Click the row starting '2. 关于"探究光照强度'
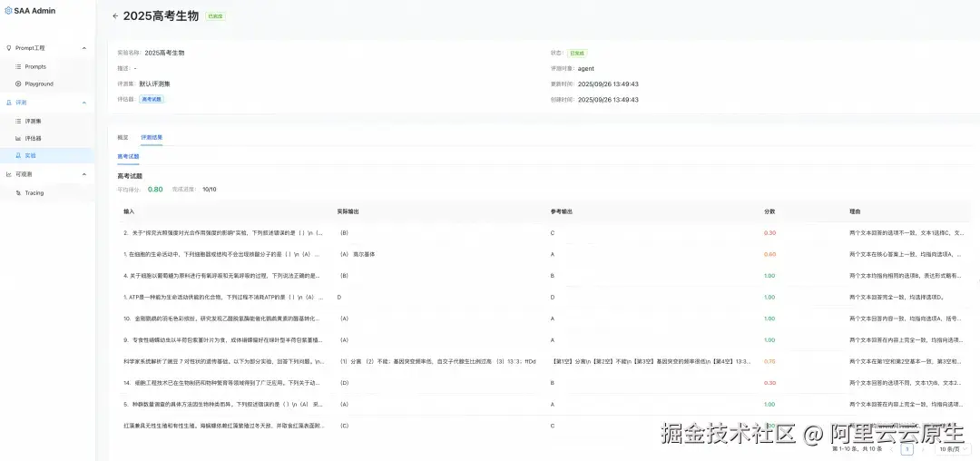Screen dimensions: 980x461 [544, 233]
